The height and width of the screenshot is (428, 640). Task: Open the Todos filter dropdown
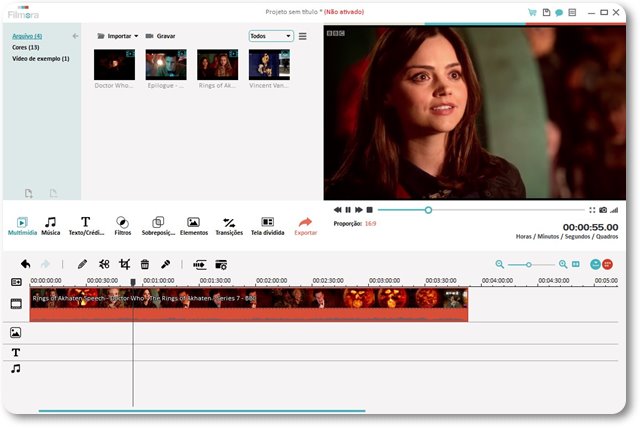pyautogui.click(x=271, y=36)
